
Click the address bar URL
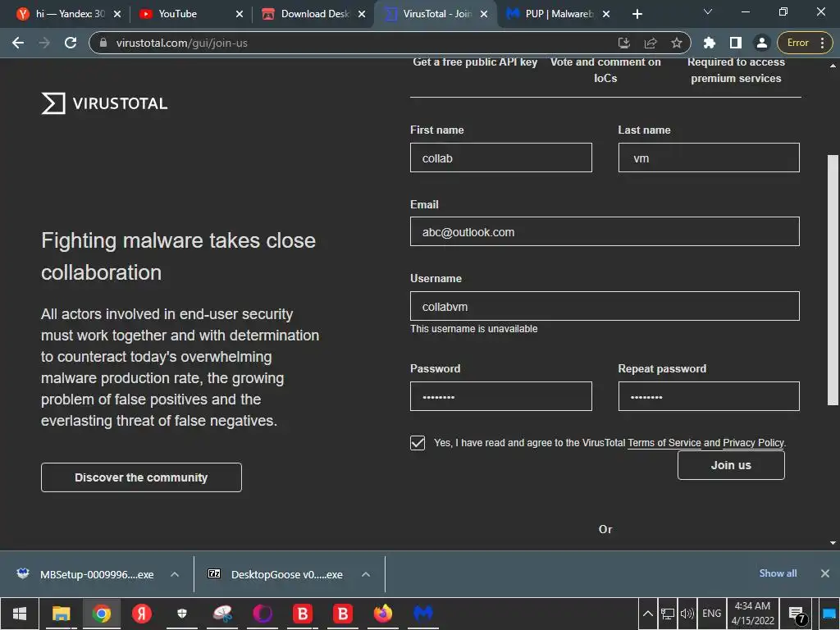point(181,43)
